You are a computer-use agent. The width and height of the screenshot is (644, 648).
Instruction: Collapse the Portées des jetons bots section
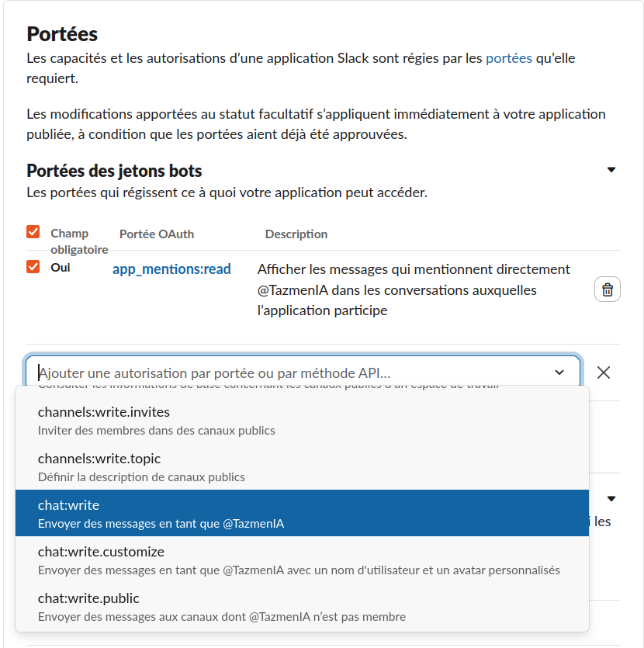[x=611, y=170]
